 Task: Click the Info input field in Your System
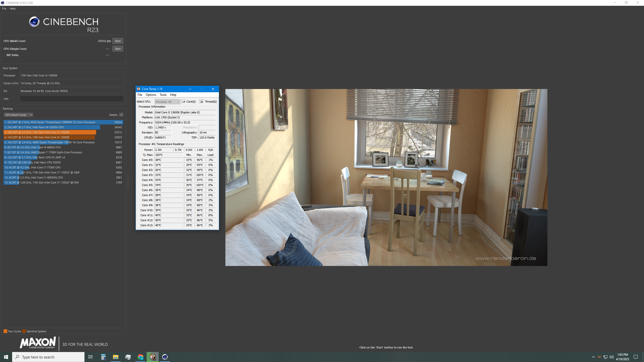tap(71, 99)
